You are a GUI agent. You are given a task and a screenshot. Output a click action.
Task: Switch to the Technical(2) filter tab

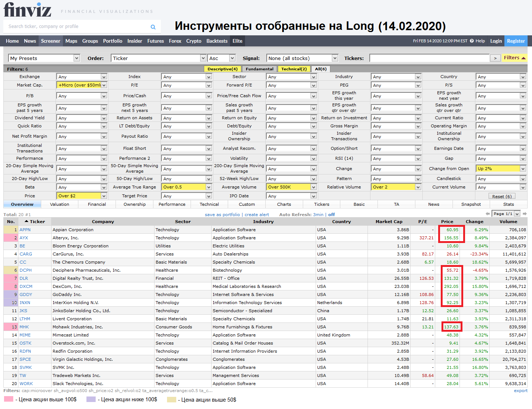pyautogui.click(x=294, y=69)
